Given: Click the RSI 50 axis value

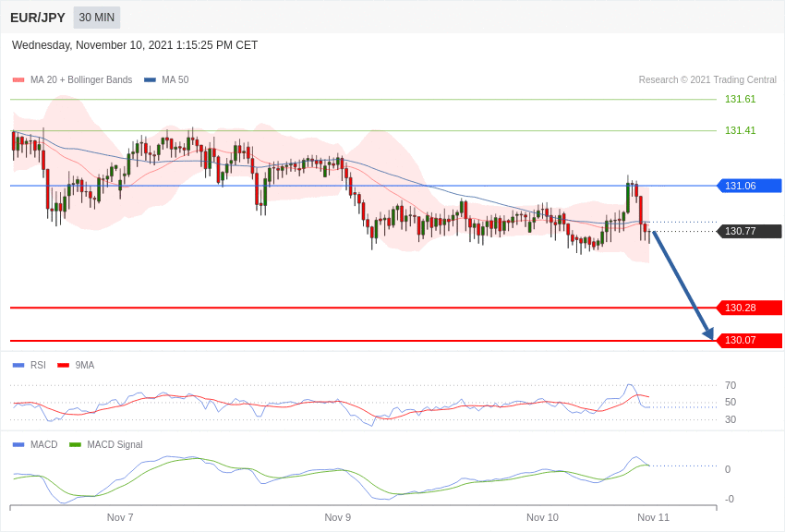Looking at the screenshot, I should (x=731, y=403).
